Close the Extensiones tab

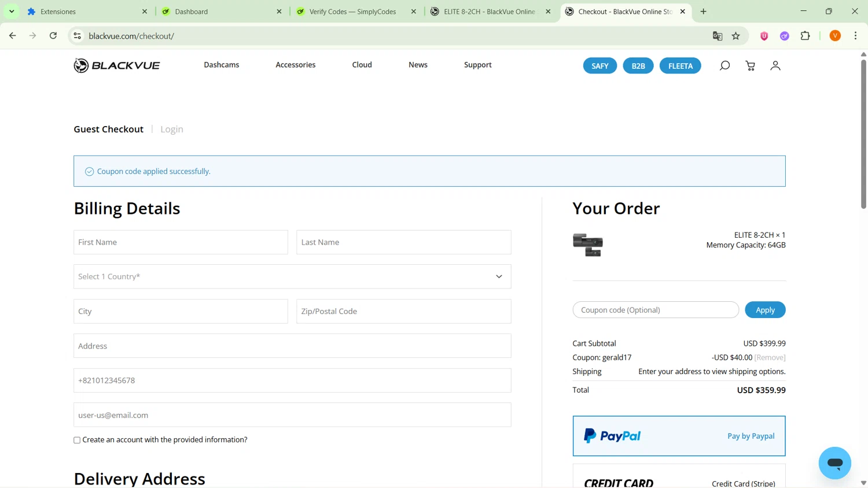[145, 12]
